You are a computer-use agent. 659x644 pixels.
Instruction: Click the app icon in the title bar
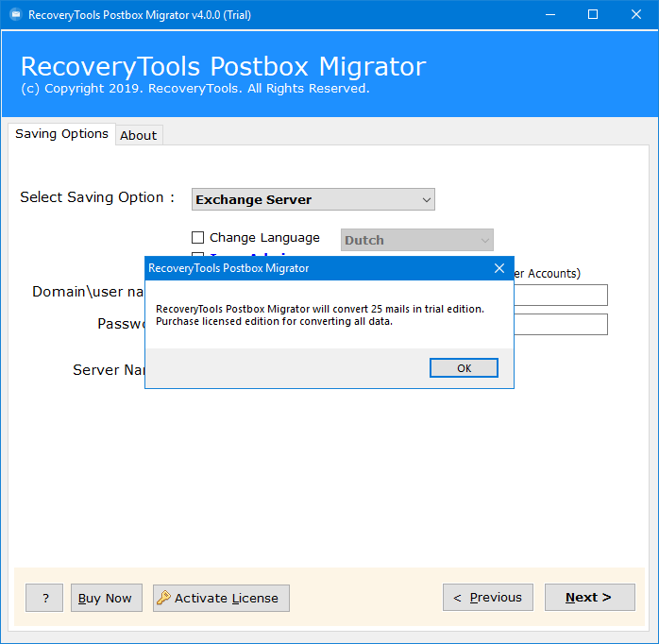[15, 15]
